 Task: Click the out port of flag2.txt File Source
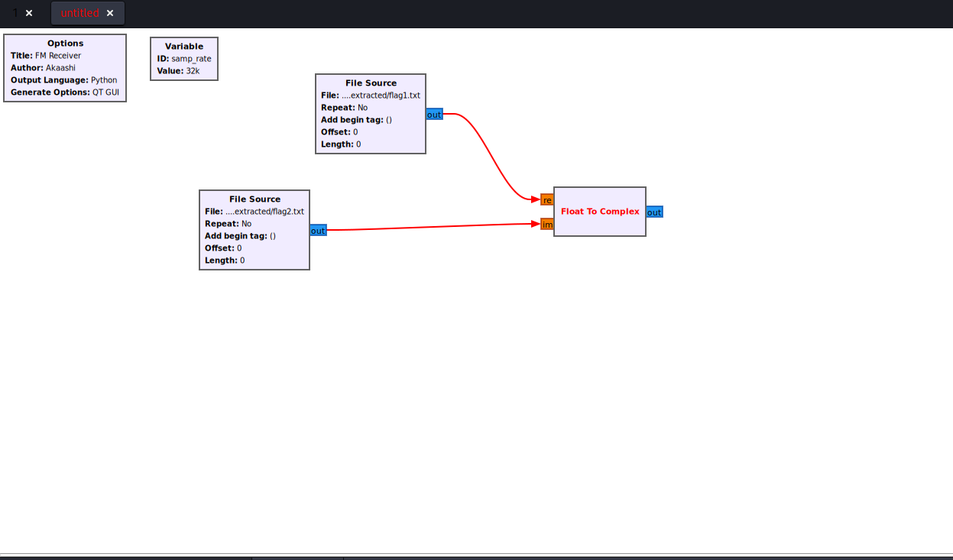[318, 231]
